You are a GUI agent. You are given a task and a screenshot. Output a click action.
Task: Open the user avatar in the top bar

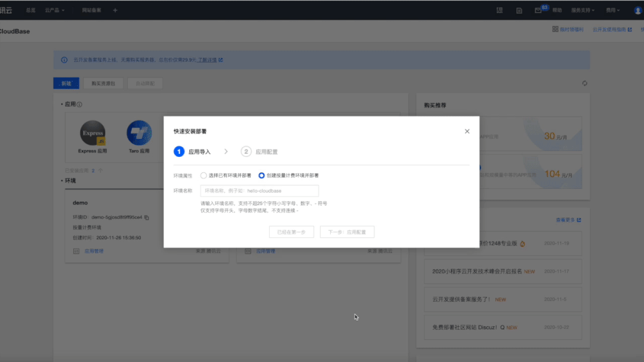click(x=634, y=10)
